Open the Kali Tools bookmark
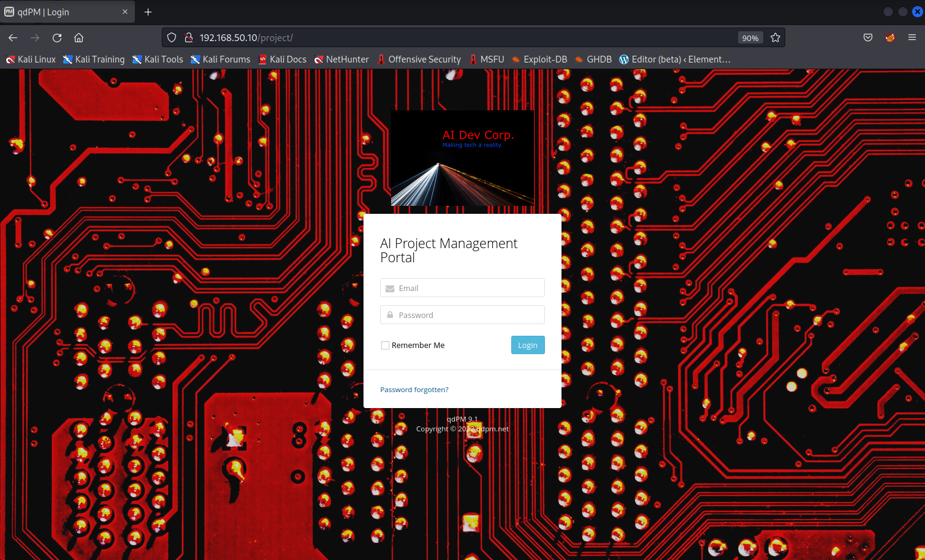The width and height of the screenshot is (925, 560). click(x=158, y=59)
